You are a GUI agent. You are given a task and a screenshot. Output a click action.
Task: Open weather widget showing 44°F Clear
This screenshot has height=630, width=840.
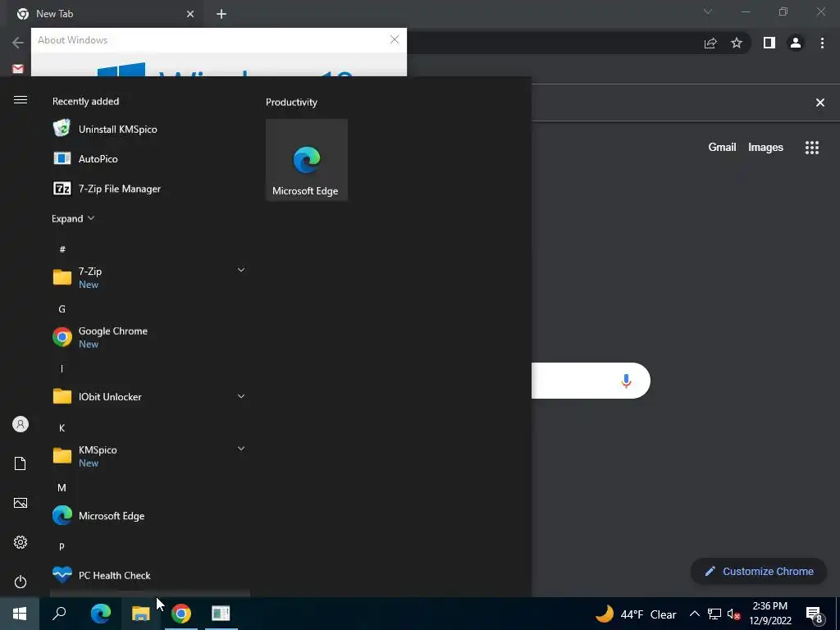[x=636, y=614]
